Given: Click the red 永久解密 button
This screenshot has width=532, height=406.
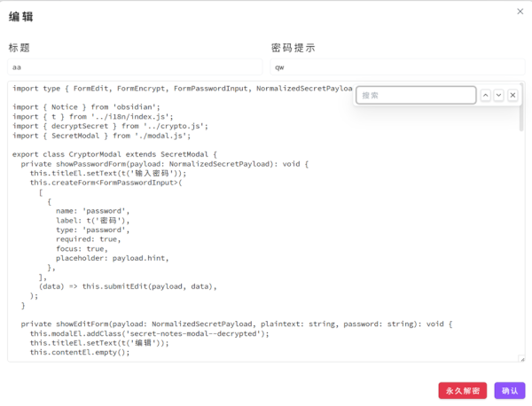Looking at the screenshot, I should pos(463,391).
